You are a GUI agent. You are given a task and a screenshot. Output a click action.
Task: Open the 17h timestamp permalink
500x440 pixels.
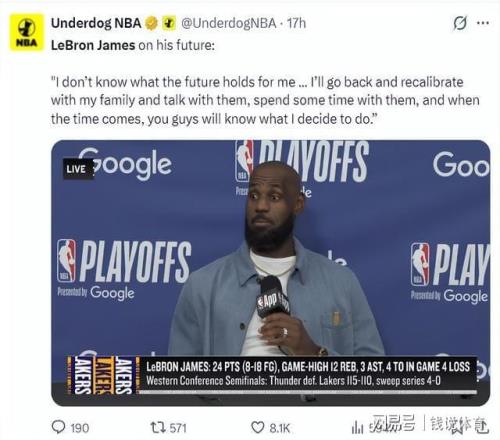296,23
